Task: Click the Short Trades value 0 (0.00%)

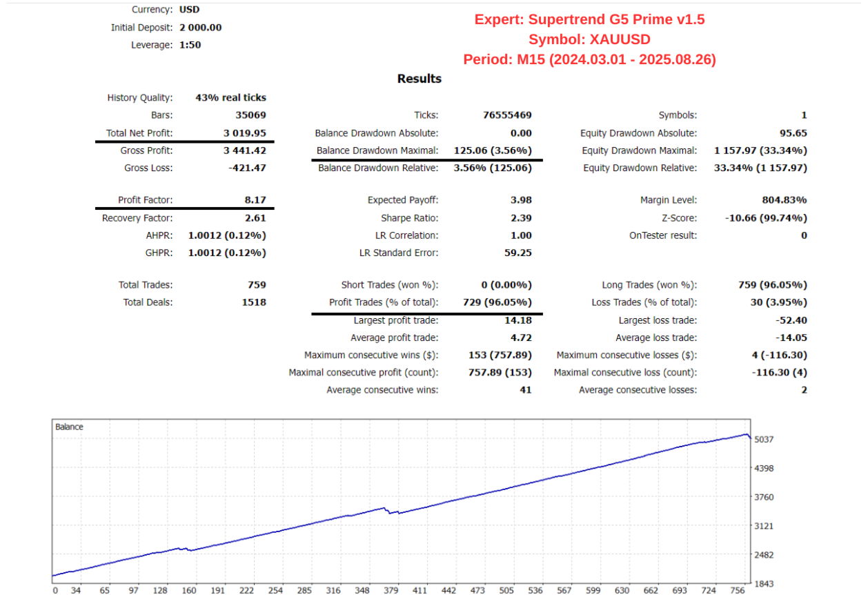Action: click(507, 284)
